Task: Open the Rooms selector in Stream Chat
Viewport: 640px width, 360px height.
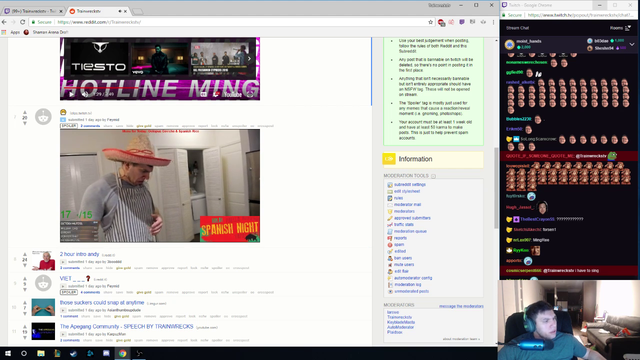Action: [620, 28]
